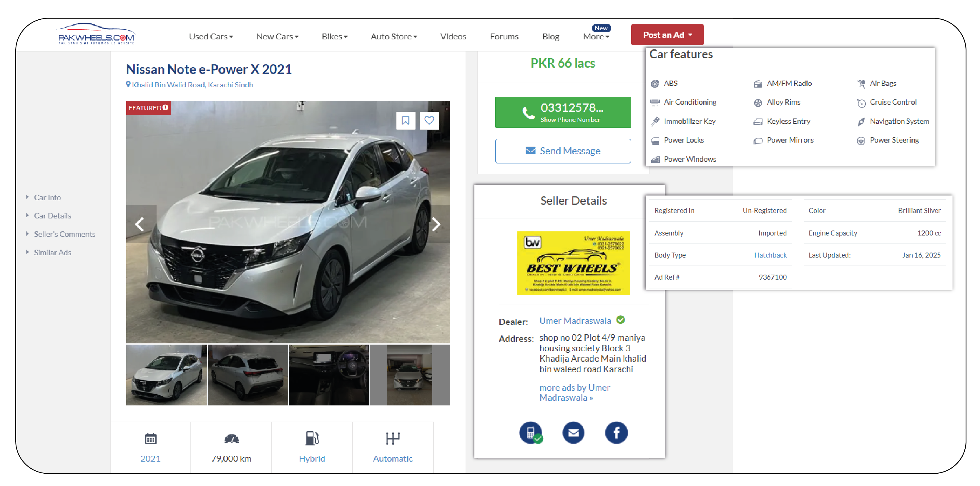This screenshot has height=486, width=980.
Task: Click the Power Windows feature icon
Action: (655, 160)
